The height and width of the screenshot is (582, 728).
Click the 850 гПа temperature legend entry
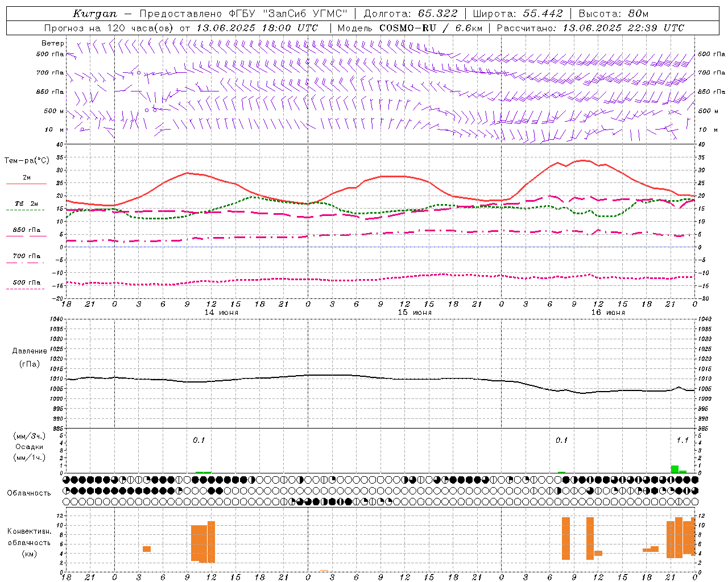[27, 230]
